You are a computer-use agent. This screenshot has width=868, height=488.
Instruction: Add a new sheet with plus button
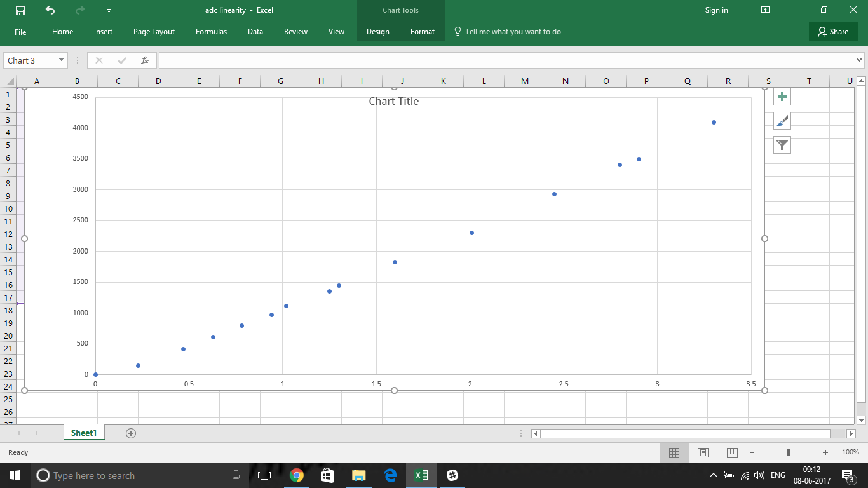131,433
